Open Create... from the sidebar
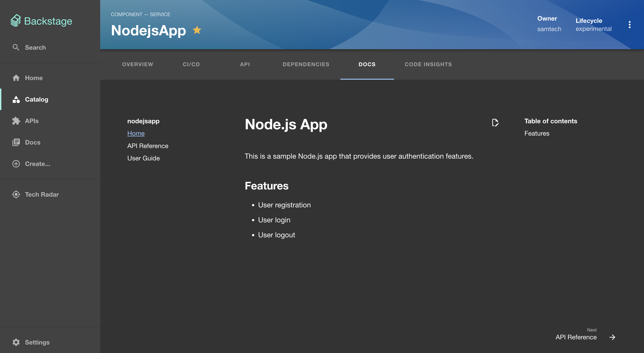Viewport: 644px width, 353px height. point(50,164)
